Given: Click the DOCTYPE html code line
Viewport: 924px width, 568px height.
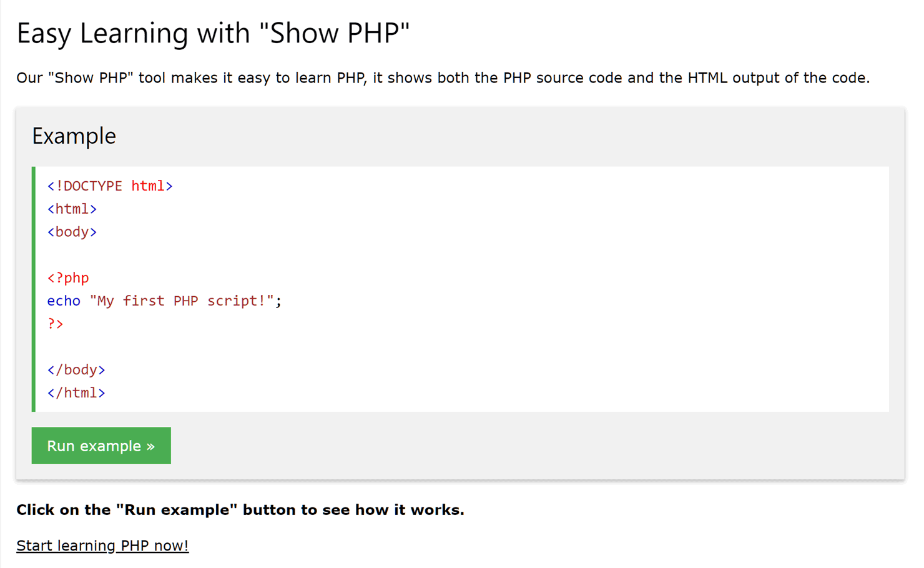Looking at the screenshot, I should click(110, 186).
